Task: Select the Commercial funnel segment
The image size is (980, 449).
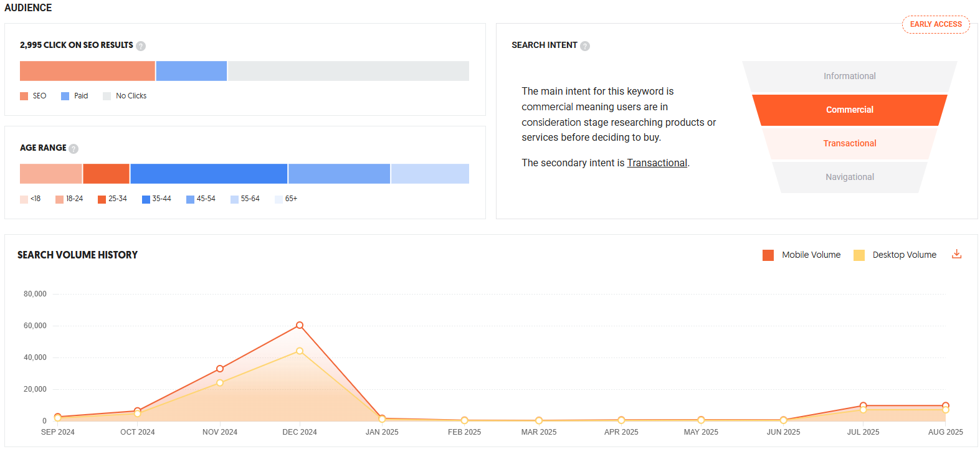Action: pyautogui.click(x=849, y=110)
